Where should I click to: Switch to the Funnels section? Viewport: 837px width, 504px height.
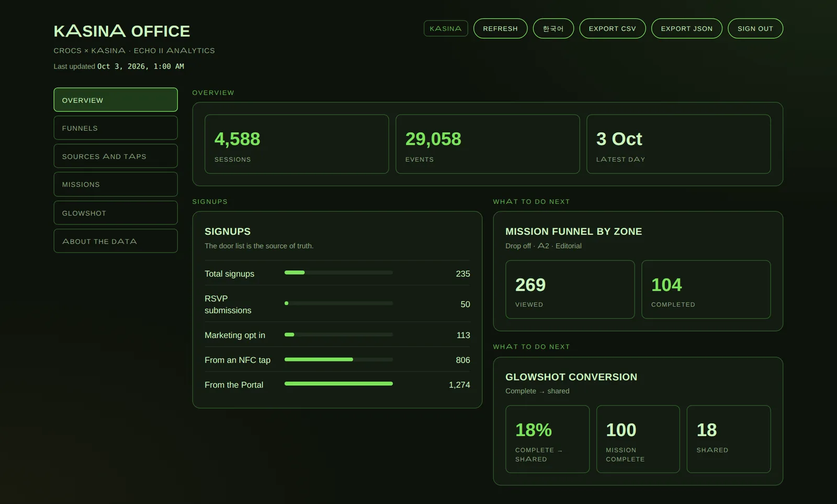point(116,128)
